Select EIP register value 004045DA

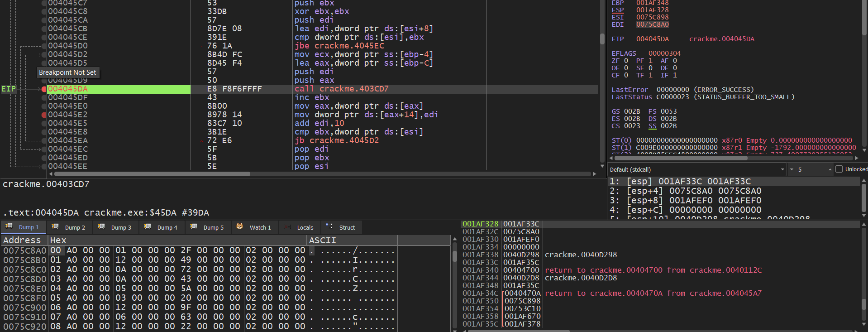click(x=652, y=39)
